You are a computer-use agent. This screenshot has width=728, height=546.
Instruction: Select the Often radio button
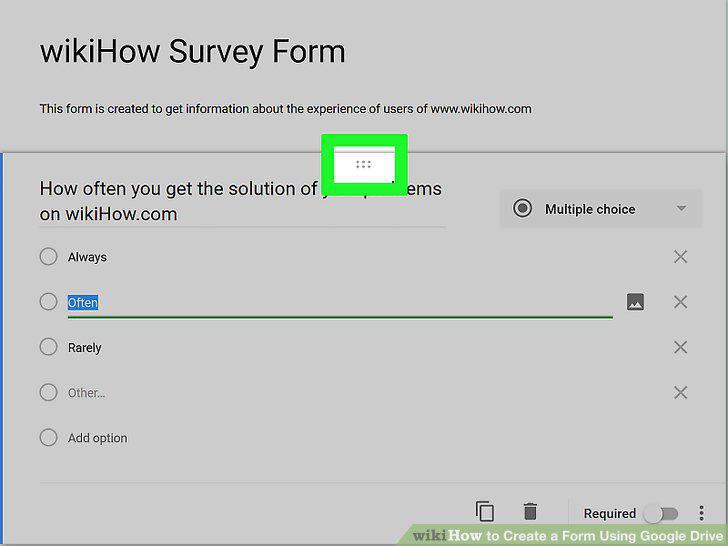pyautogui.click(x=48, y=302)
